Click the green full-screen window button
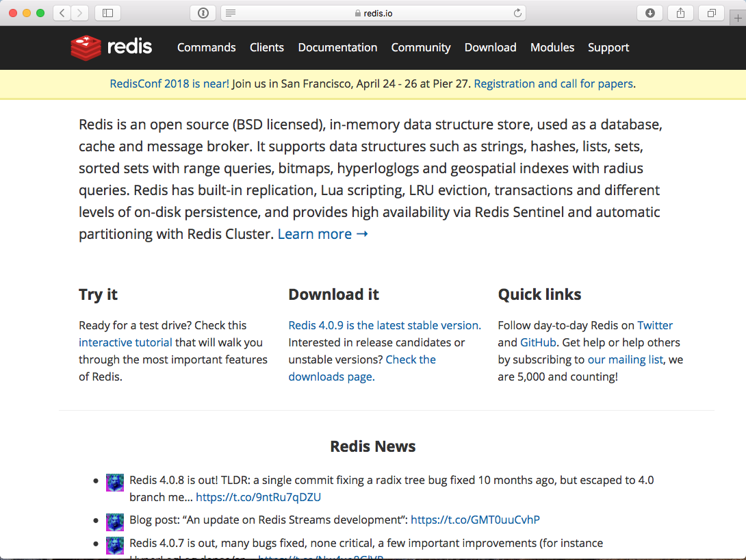This screenshot has width=746, height=560. [40, 13]
